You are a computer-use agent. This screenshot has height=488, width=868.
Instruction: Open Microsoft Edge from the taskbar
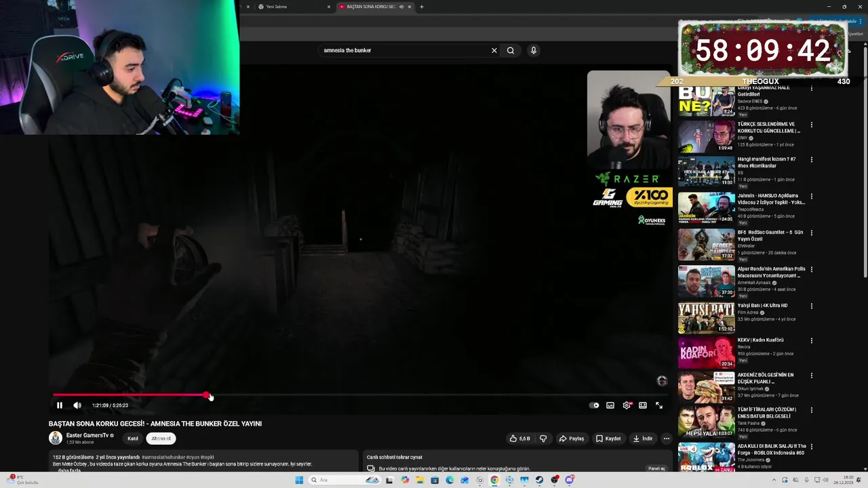(x=450, y=480)
